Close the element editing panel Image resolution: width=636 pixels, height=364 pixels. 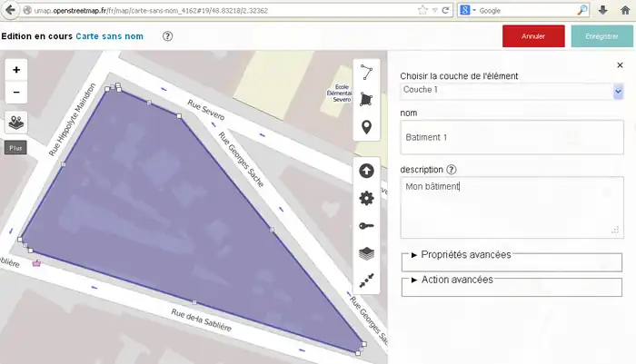[620, 65]
